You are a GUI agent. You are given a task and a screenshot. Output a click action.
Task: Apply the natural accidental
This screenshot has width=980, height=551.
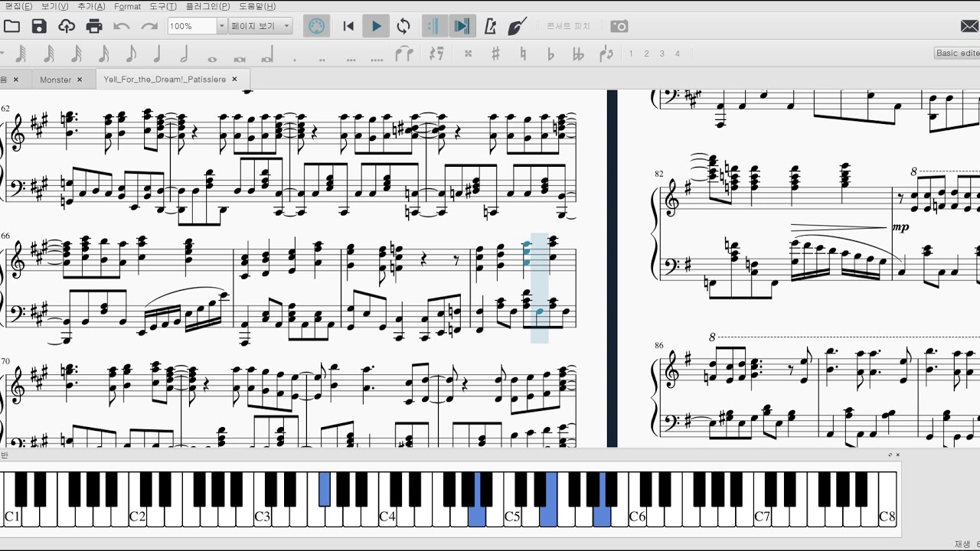pos(524,54)
